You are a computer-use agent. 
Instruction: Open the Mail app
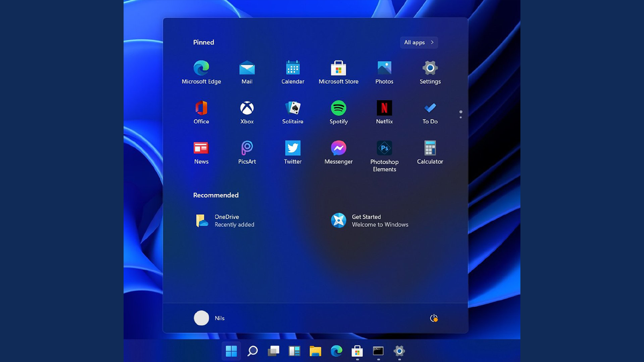pos(246,68)
